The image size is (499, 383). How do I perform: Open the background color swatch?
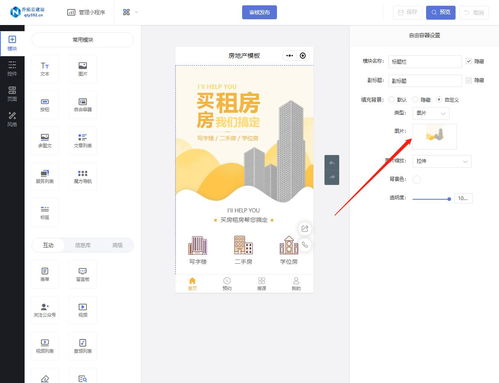click(416, 179)
